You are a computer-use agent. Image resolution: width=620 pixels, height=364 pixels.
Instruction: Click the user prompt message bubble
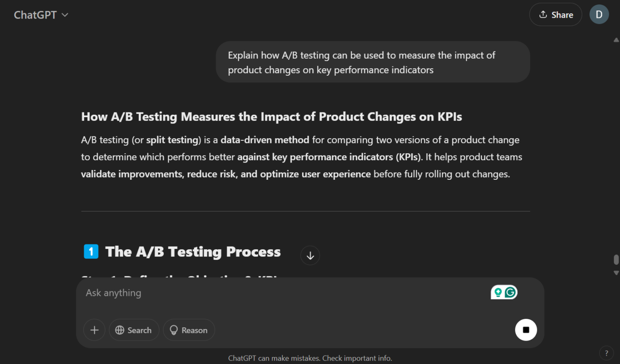coord(372,62)
